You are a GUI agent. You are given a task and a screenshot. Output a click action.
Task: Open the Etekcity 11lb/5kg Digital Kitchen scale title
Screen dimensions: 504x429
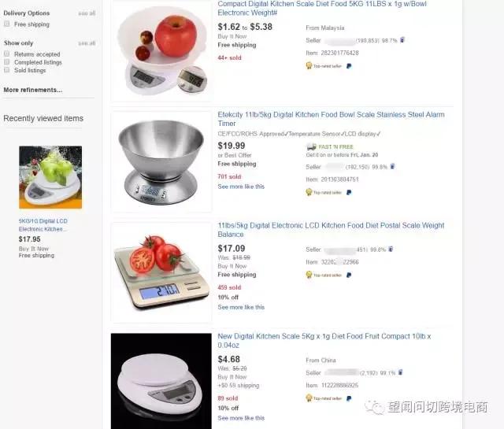[331, 119]
